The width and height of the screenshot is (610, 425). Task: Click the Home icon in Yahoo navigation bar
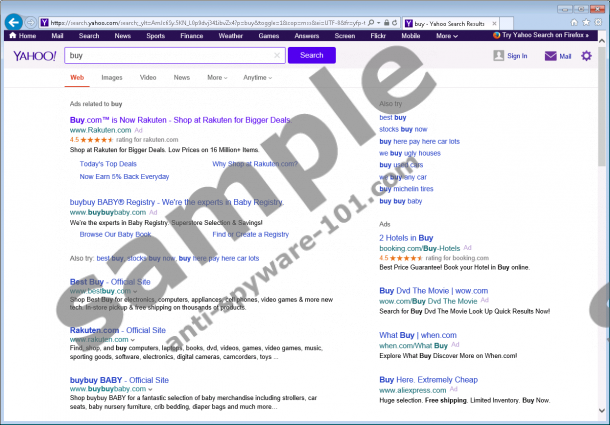(x=13, y=35)
